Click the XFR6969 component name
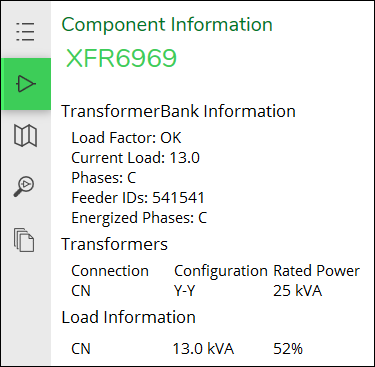375x367 pixels. coord(121,58)
